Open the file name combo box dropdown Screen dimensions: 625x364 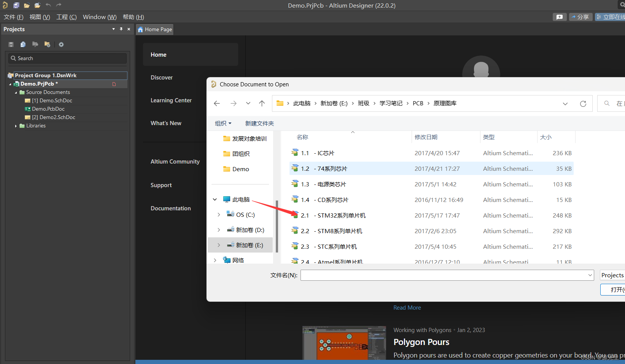590,275
